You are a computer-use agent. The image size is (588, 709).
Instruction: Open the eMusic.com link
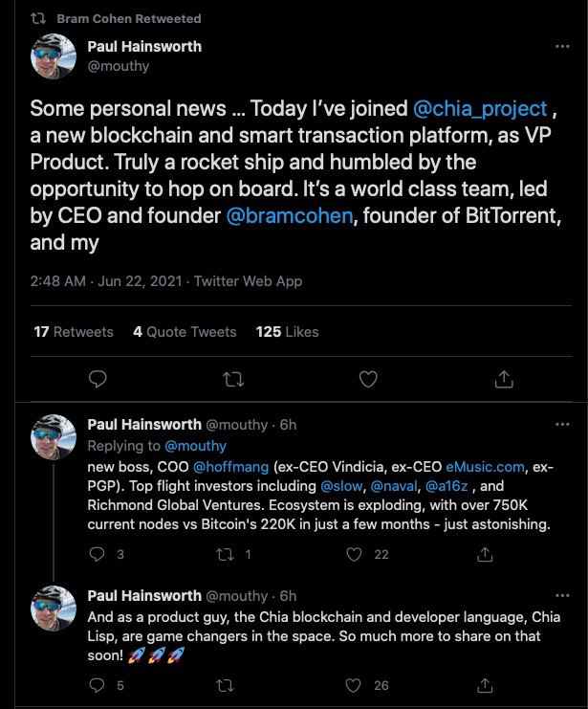pyautogui.click(x=485, y=467)
